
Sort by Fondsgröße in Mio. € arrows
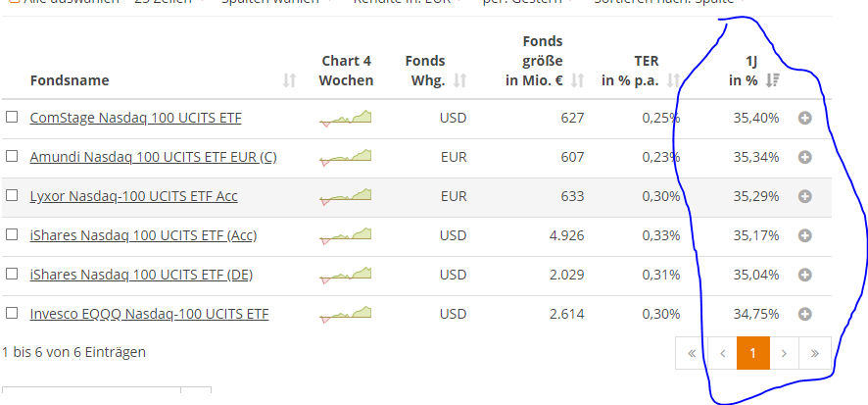pos(578,80)
